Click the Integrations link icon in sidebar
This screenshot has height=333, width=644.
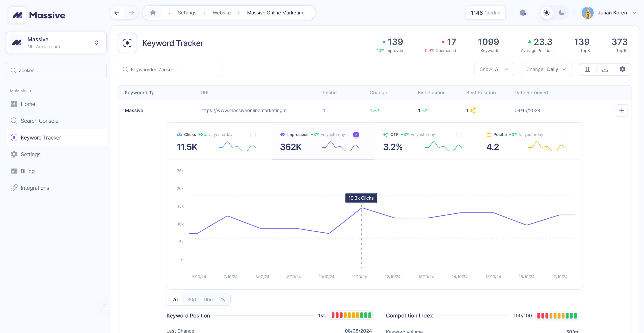[x=14, y=188]
